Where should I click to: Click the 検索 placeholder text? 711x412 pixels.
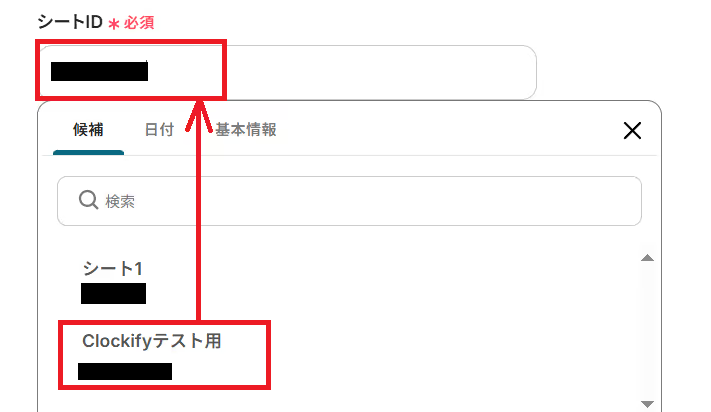(120, 201)
